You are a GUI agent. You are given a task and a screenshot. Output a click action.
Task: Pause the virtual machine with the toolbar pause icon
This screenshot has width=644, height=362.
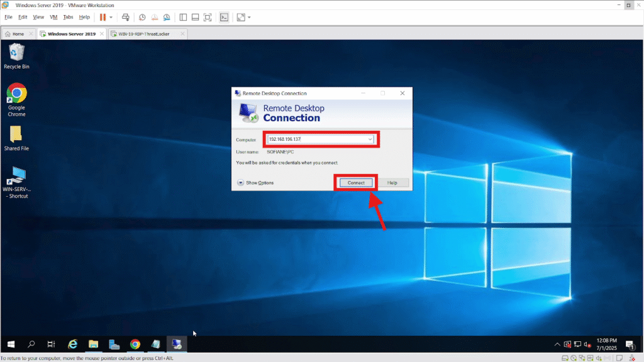click(103, 17)
